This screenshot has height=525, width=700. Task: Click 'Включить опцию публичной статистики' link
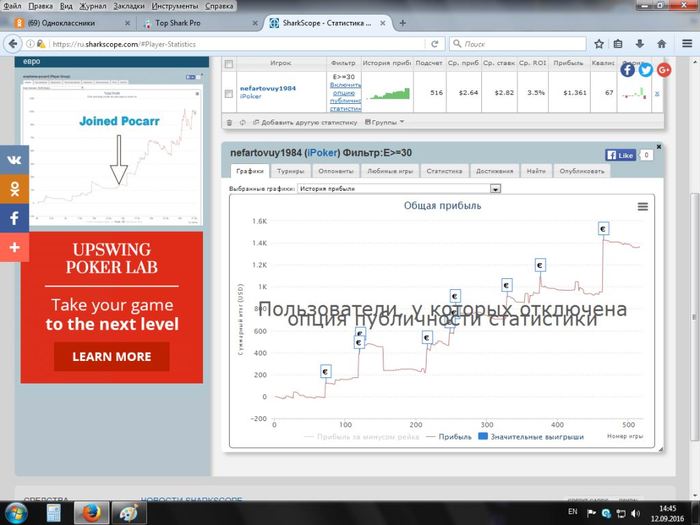pos(345,96)
